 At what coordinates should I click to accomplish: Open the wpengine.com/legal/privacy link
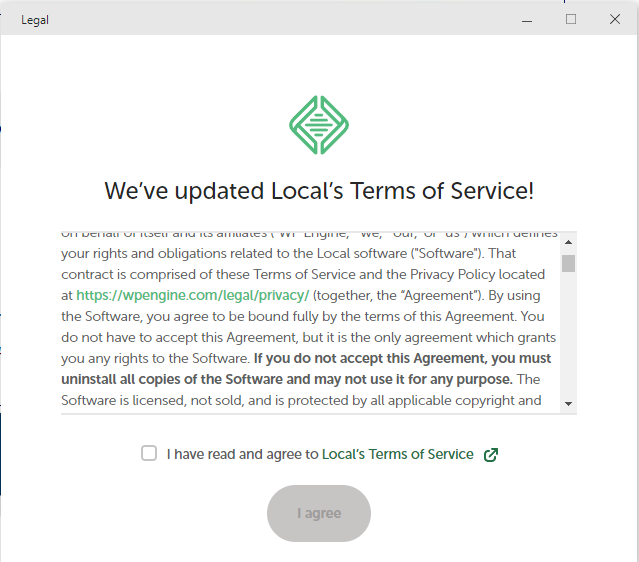[x=193, y=295]
